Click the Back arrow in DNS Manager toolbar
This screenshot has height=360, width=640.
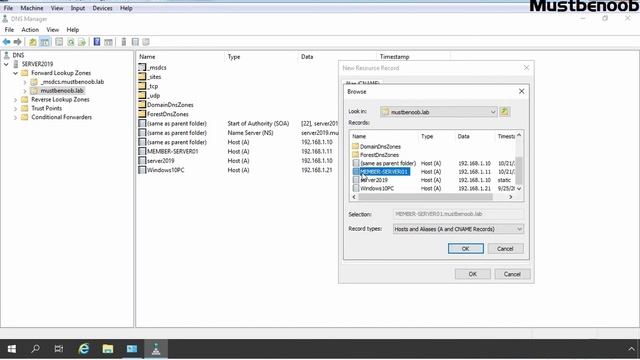point(7,42)
